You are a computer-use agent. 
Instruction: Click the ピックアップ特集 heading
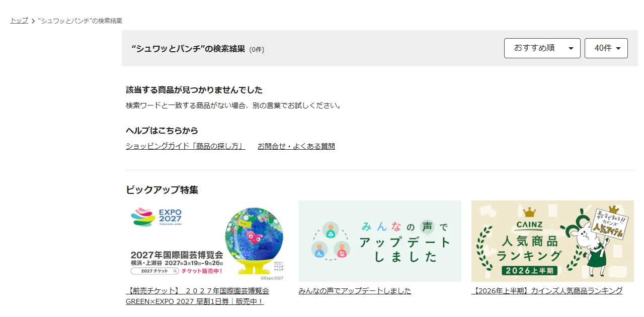[x=162, y=190]
